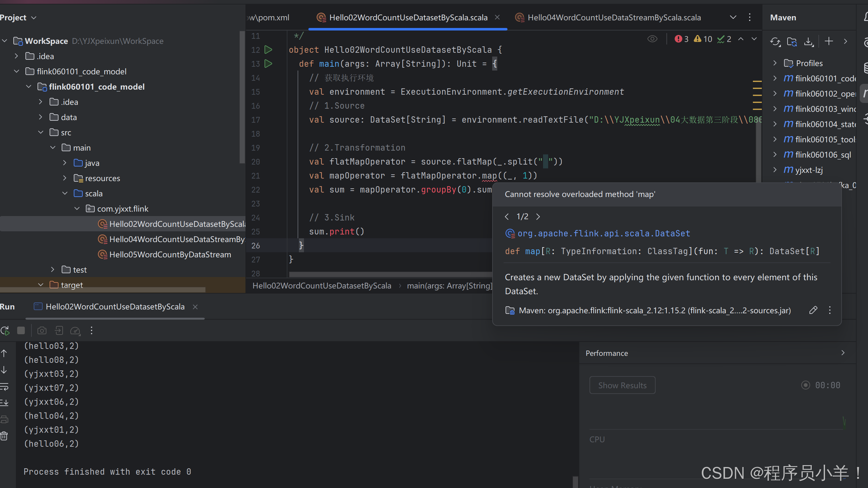
Task: Click the run gutter icon beside object declaration
Action: pyautogui.click(x=268, y=50)
